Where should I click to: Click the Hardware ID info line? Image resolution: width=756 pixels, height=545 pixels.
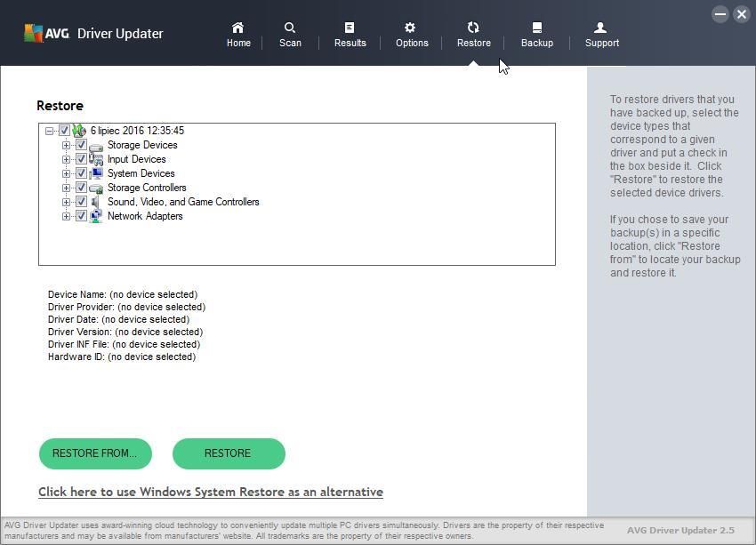(122, 357)
